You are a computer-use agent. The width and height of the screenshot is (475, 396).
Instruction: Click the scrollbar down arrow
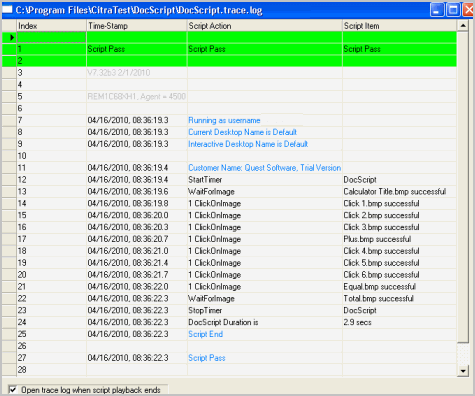(x=463, y=371)
